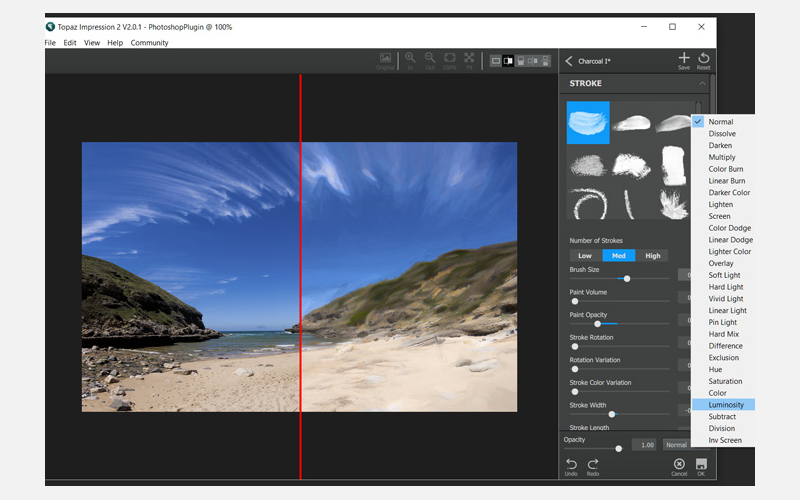Set Number of Strokes to Med

(x=619, y=256)
